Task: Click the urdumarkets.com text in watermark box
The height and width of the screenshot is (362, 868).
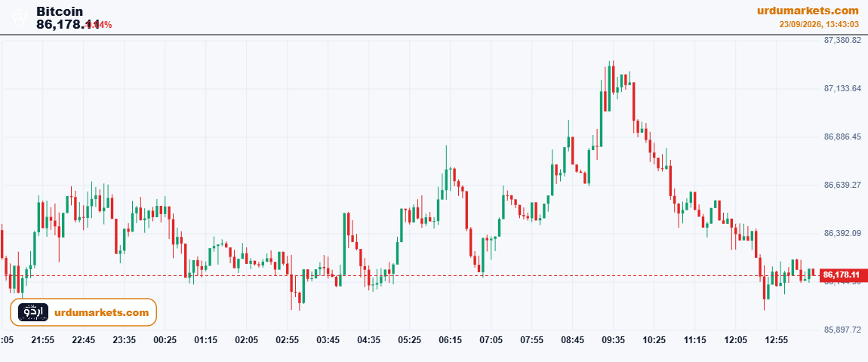Action: [102, 313]
